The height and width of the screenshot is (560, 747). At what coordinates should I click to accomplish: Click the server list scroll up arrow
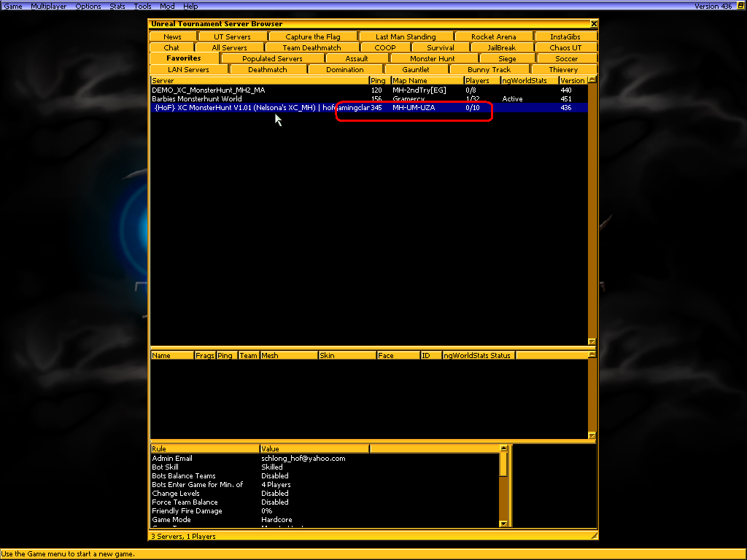click(592, 80)
